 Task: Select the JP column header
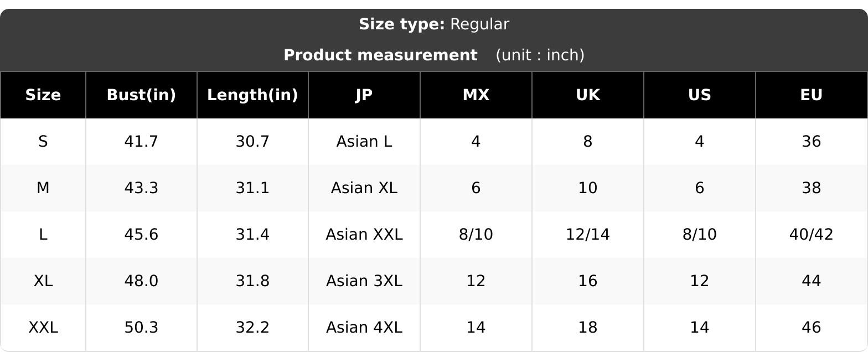364,95
